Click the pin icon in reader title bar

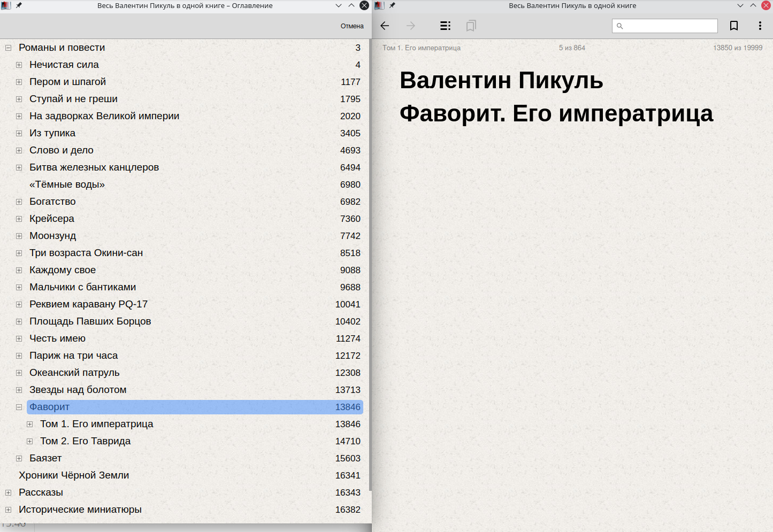[392, 5]
